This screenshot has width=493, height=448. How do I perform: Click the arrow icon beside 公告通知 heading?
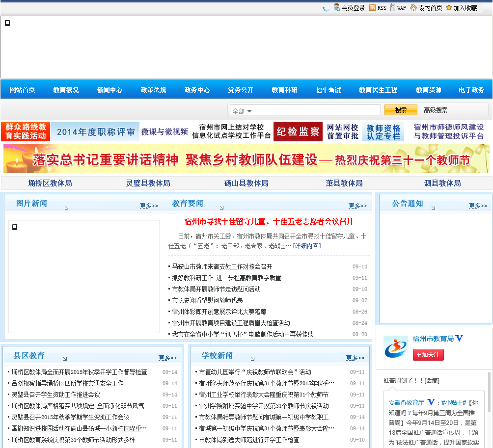433,208
